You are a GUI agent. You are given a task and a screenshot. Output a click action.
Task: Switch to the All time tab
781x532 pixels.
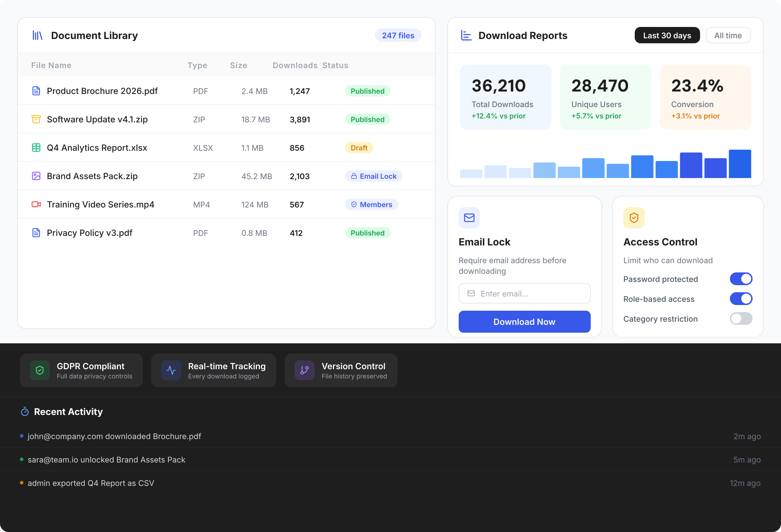click(x=728, y=35)
